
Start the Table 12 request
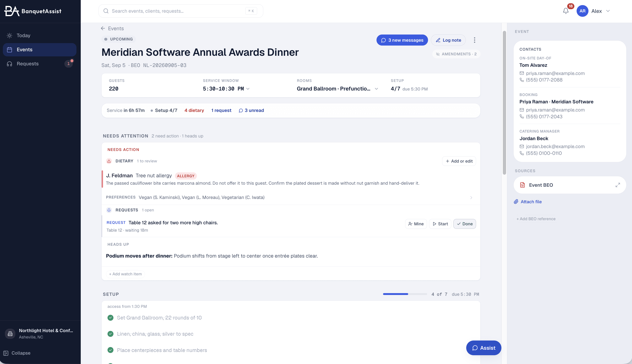440,224
